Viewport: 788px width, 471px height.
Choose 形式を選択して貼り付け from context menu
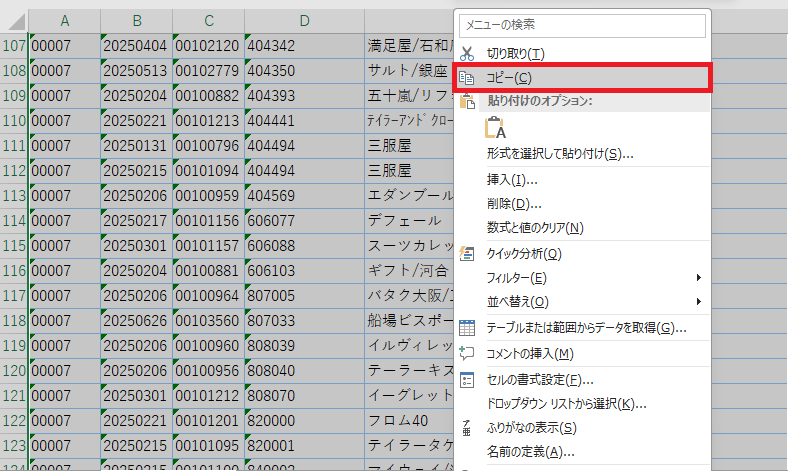pyautogui.click(x=560, y=154)
